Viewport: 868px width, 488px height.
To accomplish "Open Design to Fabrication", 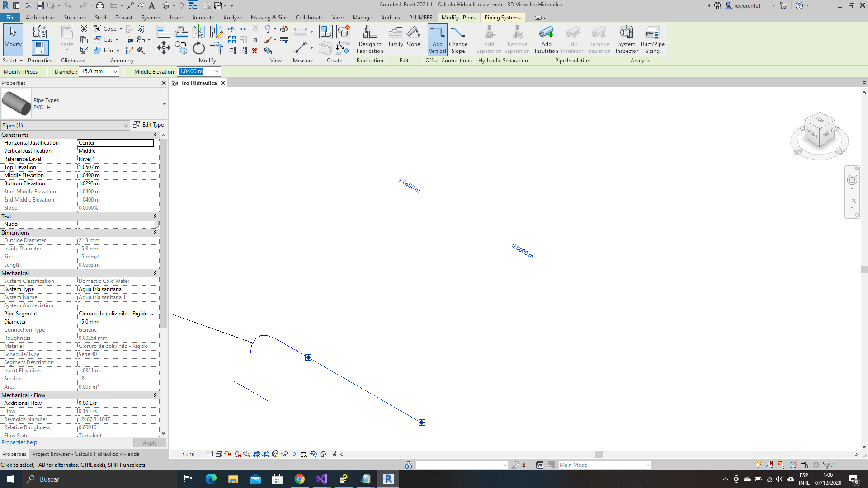I will point(370,40).
